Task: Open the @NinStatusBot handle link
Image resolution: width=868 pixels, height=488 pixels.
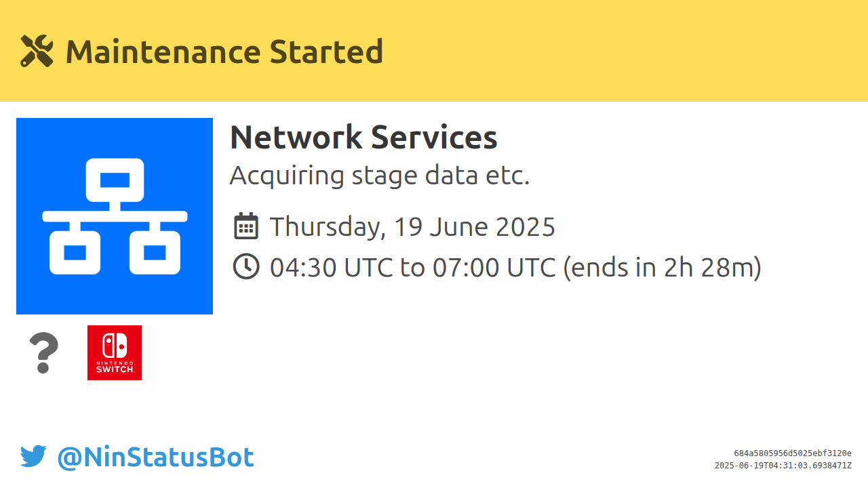Action: coord(155,457)
